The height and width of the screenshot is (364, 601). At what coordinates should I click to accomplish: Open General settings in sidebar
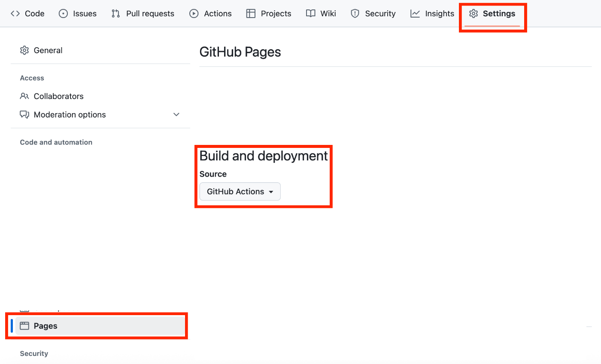click(x=100, y=50)
